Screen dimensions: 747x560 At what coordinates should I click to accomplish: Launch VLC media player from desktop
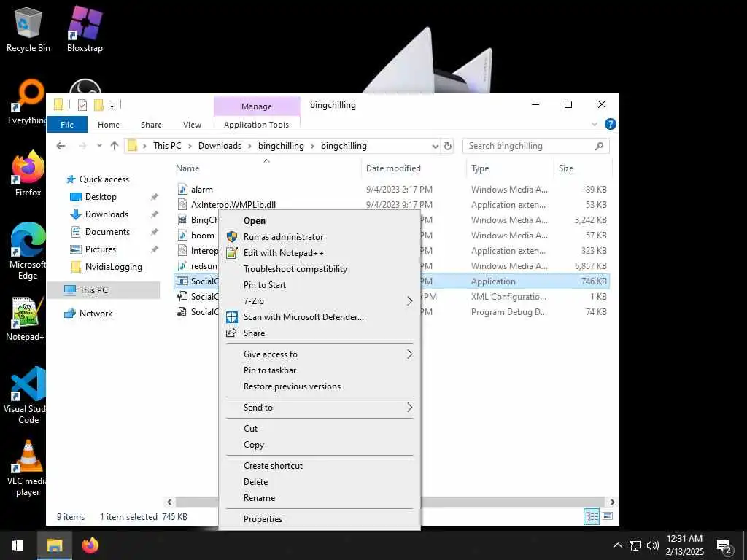coord(28,468)
